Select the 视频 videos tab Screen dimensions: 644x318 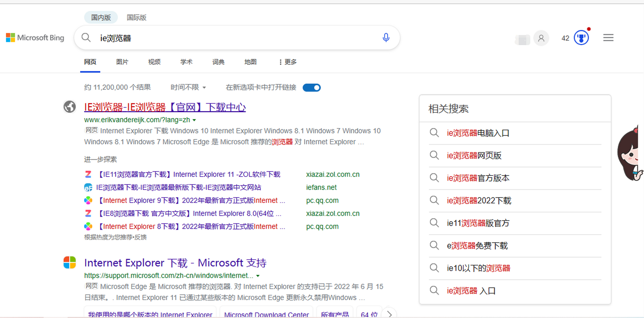[x=154, y=62]
